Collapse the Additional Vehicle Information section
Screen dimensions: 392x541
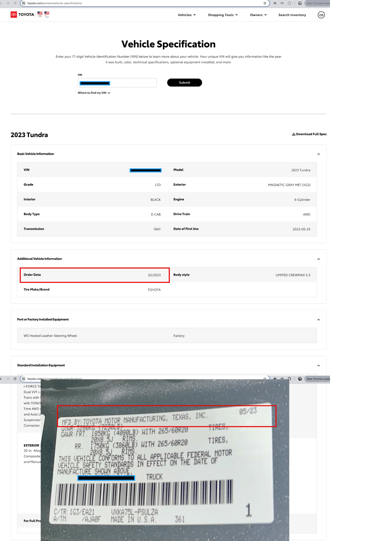click(318, 259)
